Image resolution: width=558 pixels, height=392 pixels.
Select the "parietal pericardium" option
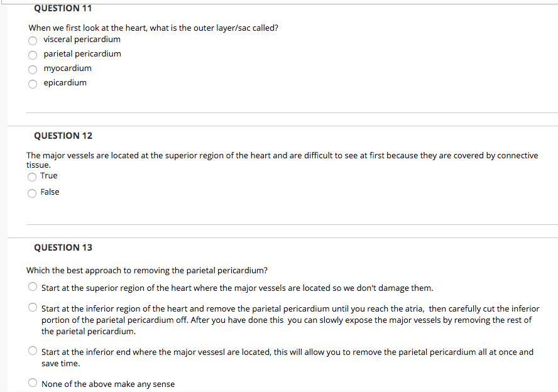click(x=32, y=55)
